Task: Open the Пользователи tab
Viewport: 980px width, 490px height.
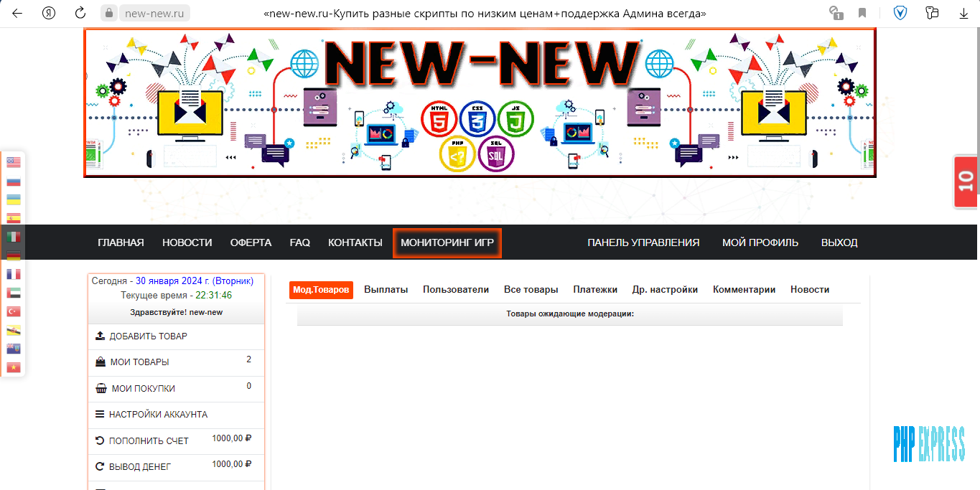Action: pos(456,290)
